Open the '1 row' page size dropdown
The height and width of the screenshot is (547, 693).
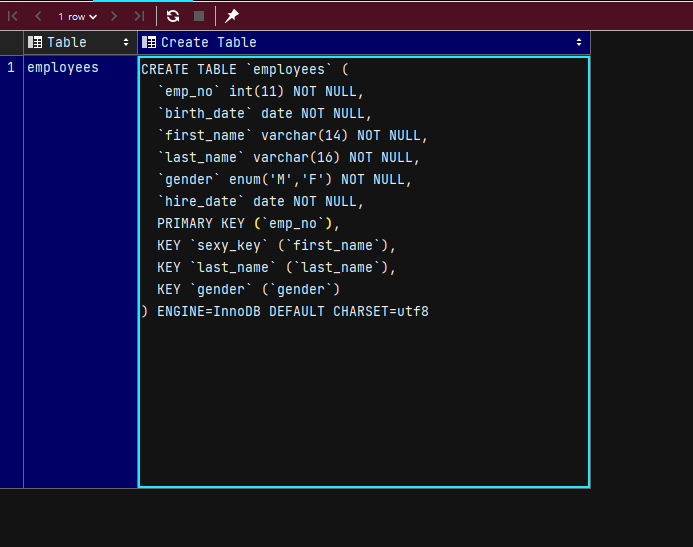click(x=77, y=17)
